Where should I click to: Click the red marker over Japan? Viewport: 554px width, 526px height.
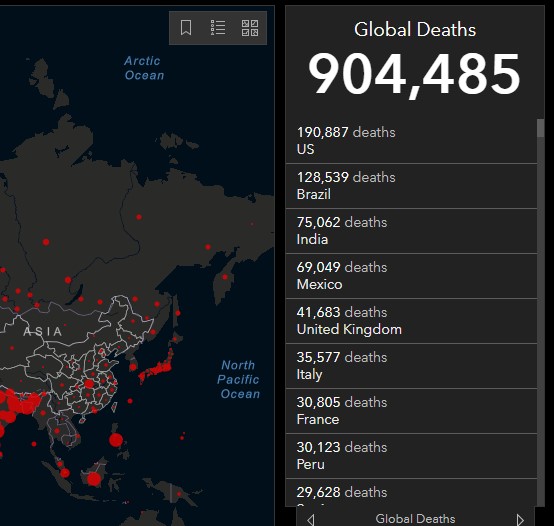point(157,368)
